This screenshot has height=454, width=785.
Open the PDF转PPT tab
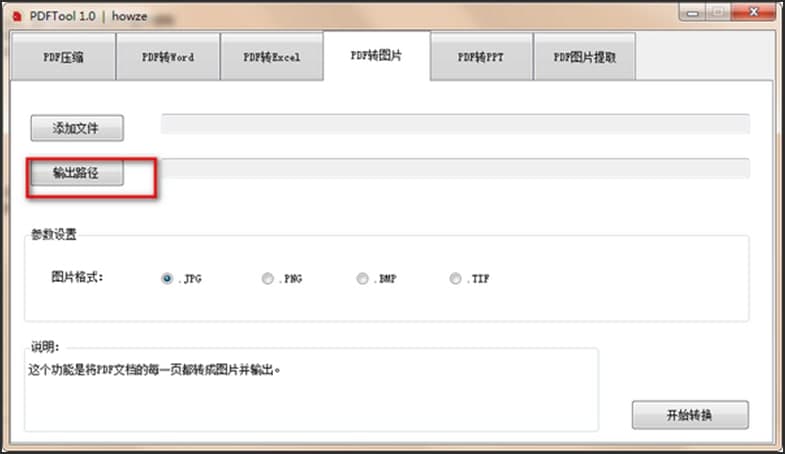481,57
